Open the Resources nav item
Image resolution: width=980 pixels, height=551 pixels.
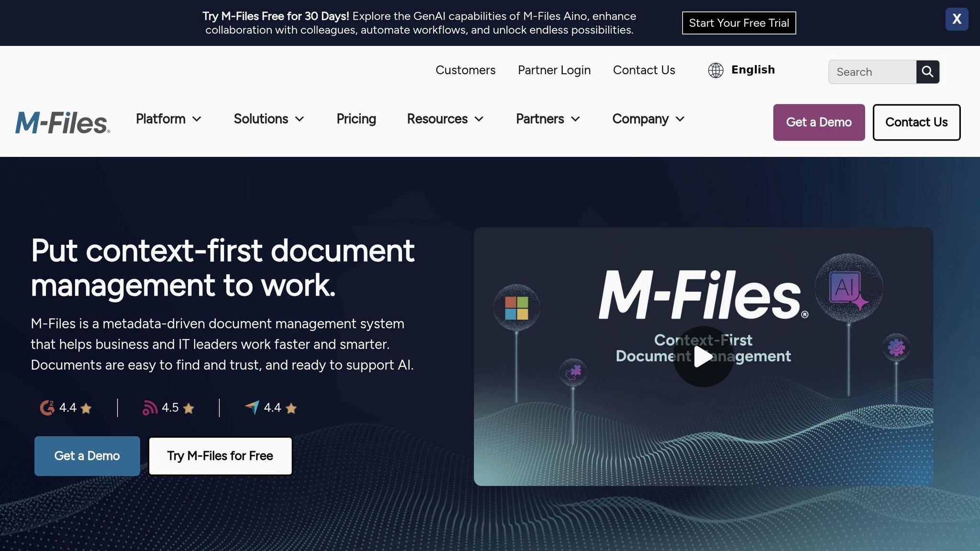coord(437,119)
